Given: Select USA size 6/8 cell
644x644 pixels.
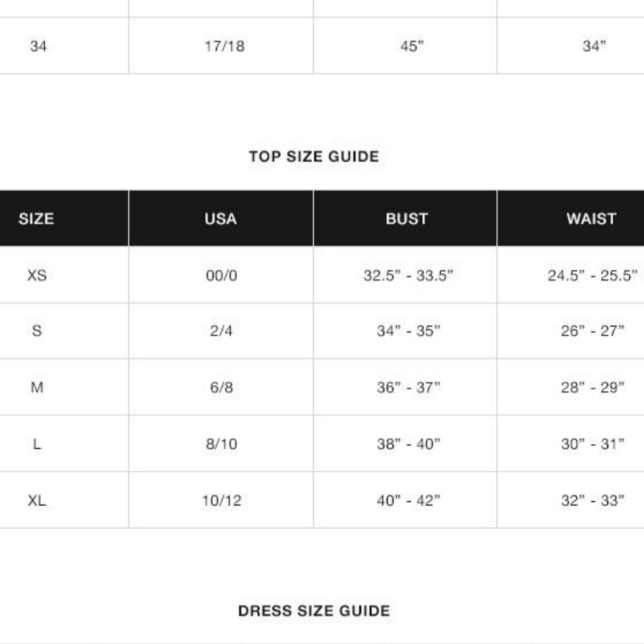Looking at the screenshot, I should (222, 387).
